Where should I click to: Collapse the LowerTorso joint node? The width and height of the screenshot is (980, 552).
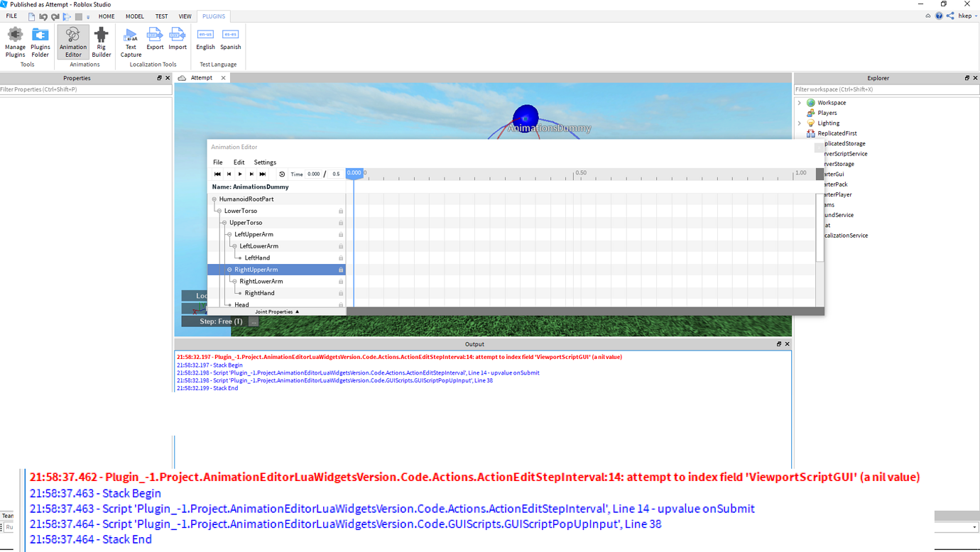point(219,211)
